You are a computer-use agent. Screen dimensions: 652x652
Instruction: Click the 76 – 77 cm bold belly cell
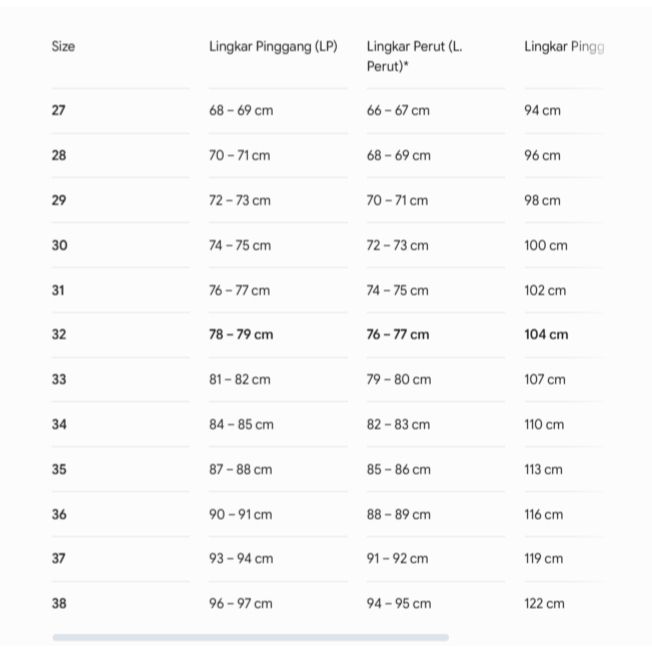click(x=398, y=334)
